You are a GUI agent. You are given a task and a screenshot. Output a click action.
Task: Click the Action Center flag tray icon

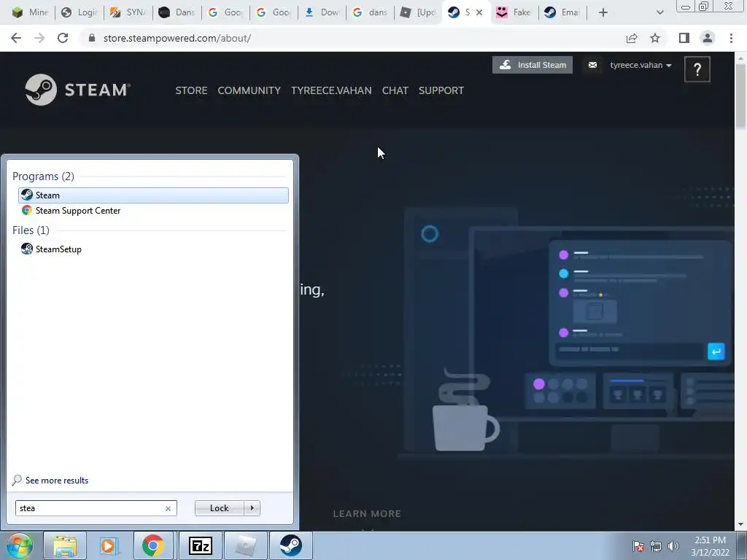pos(638,546)
